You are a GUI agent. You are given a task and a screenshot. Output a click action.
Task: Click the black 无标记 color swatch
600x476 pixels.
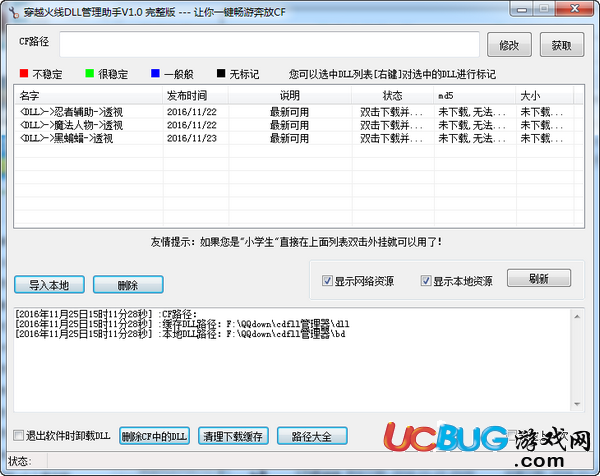[x=221, y=73]
